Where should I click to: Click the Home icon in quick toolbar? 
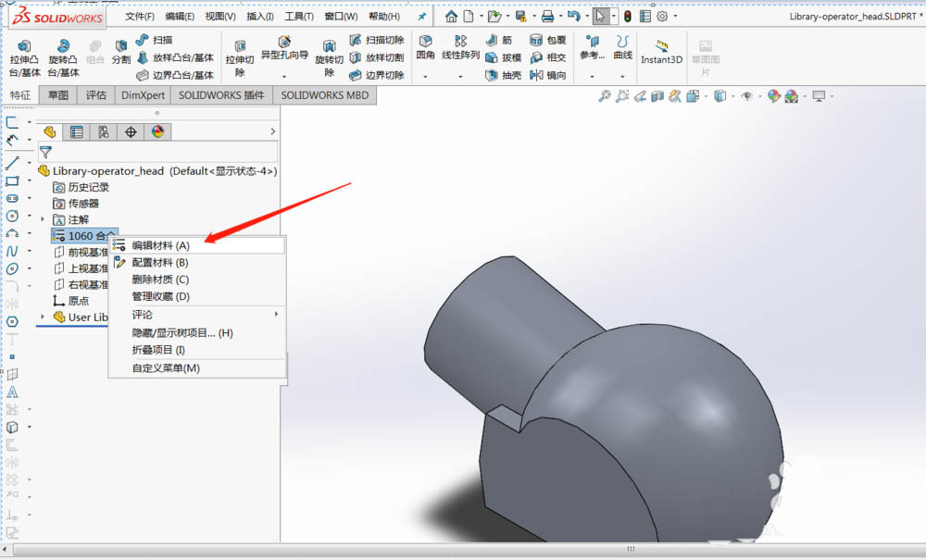click(451, 17)
